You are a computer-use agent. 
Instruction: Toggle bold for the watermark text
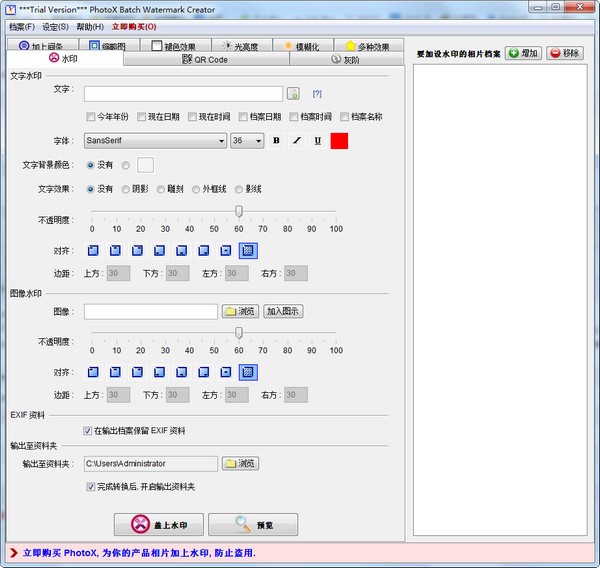click(276, 141)
